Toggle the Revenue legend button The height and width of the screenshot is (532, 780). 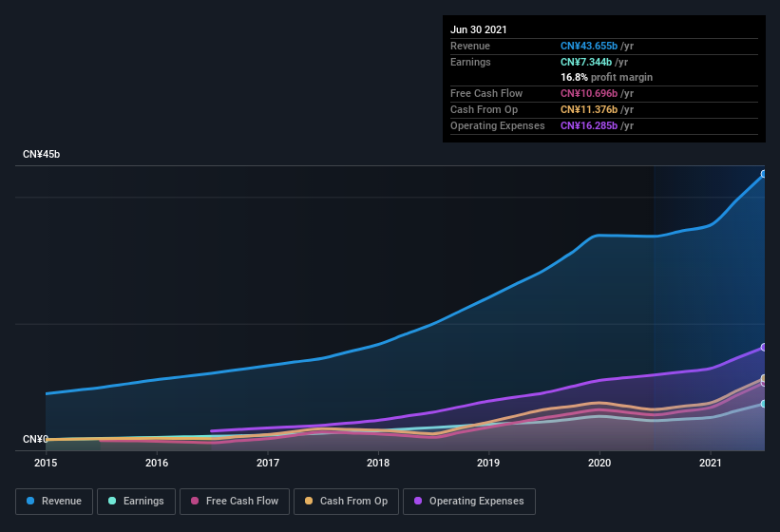(x=54, y=502)
